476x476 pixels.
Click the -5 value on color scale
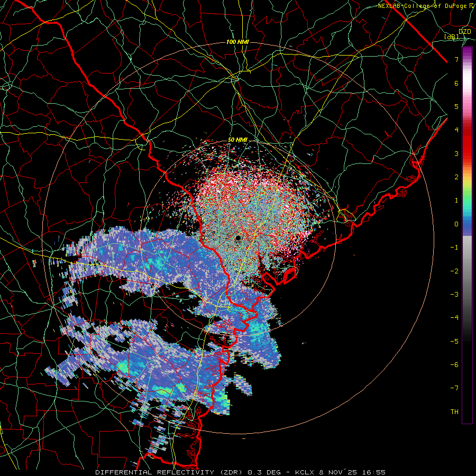tap(454, 342)
